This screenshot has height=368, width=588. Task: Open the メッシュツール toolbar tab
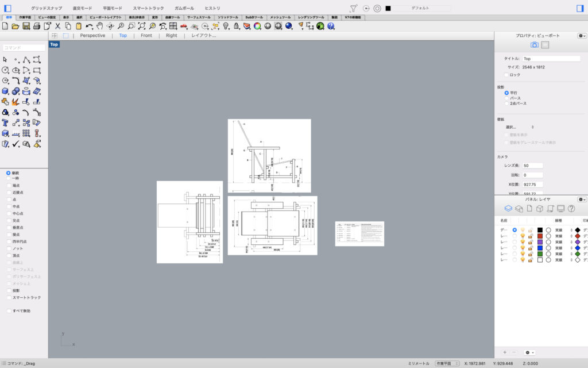tap(280, 17)
